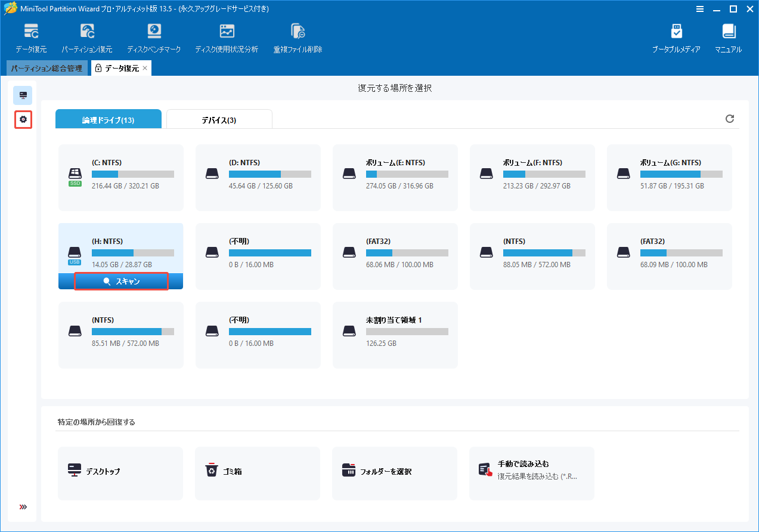Click the monitor icon in the left sidebar
Viewport: 759px width, 532px height.
tap(23, 95)
